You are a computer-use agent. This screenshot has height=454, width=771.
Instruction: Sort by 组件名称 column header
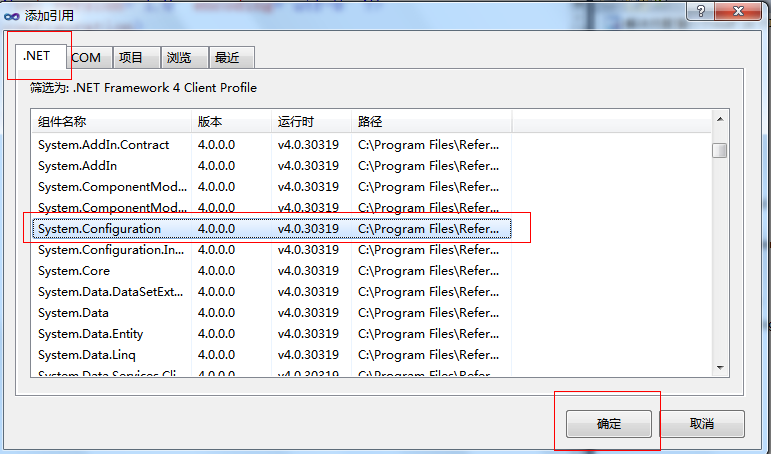click(112, 121)
